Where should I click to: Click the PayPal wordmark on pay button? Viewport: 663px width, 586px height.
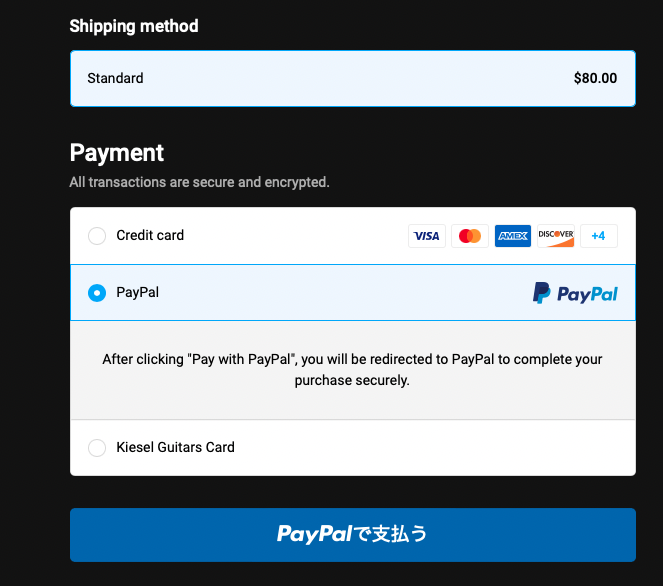[x=314, y=534]
